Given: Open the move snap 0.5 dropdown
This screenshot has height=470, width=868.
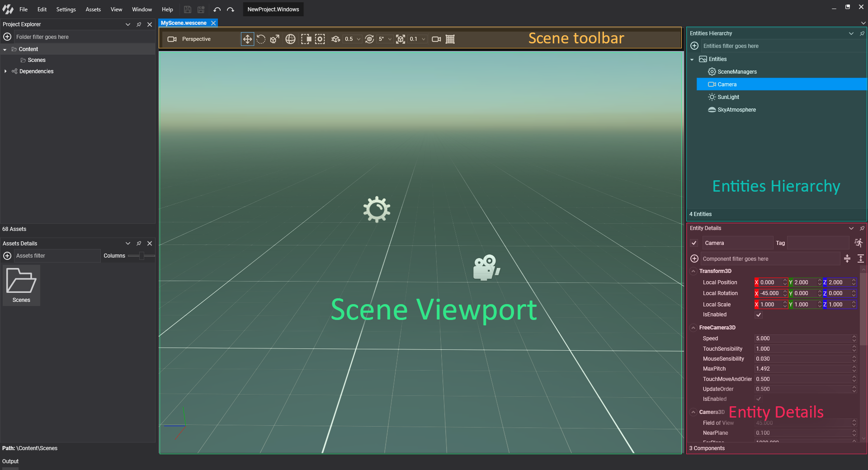Looking at the screenshot, I should pos(359,39).
